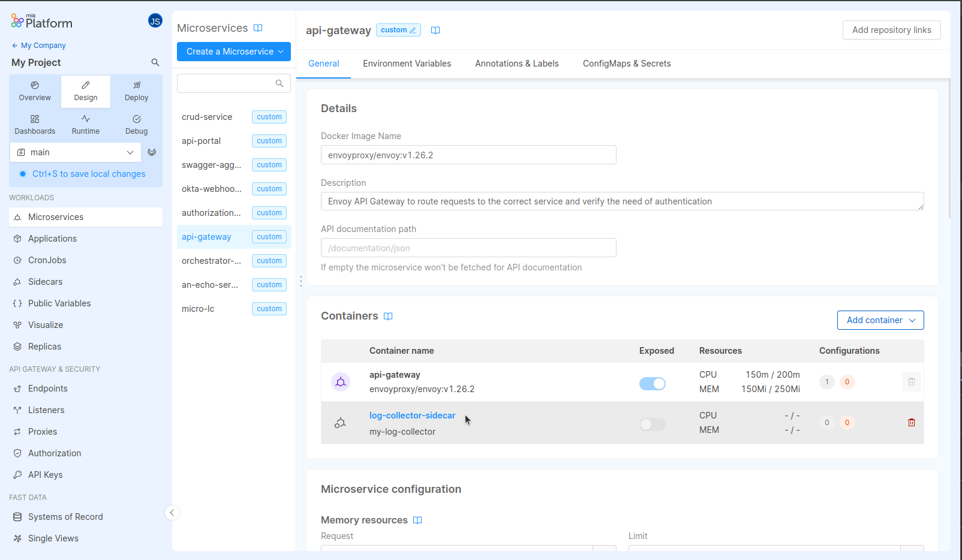Open Containers documentation book icon
962x560 pixels.
388,317
